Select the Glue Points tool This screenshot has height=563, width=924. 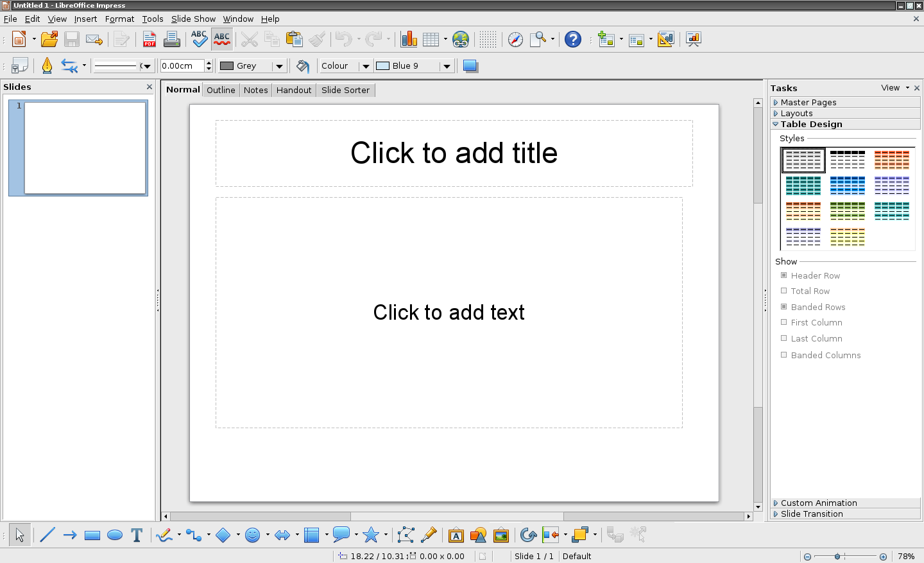pyautogui.click(x=429, y=534)
